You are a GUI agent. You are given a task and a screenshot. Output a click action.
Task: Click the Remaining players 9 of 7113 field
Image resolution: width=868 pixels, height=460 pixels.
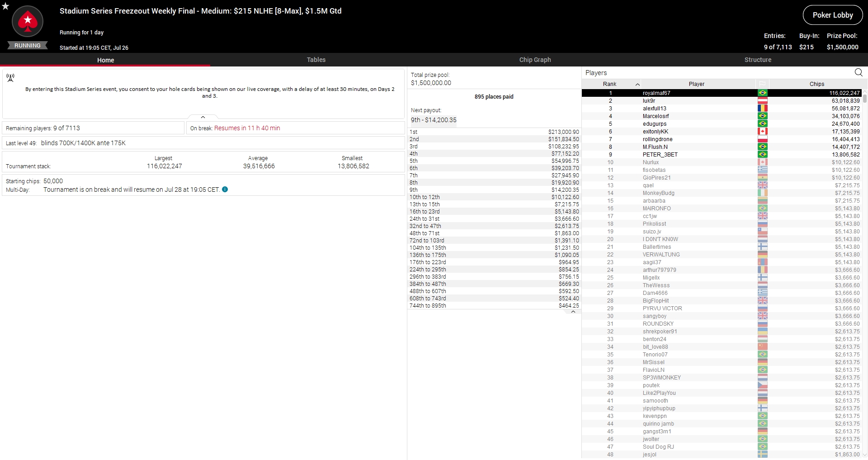(93, 128)
